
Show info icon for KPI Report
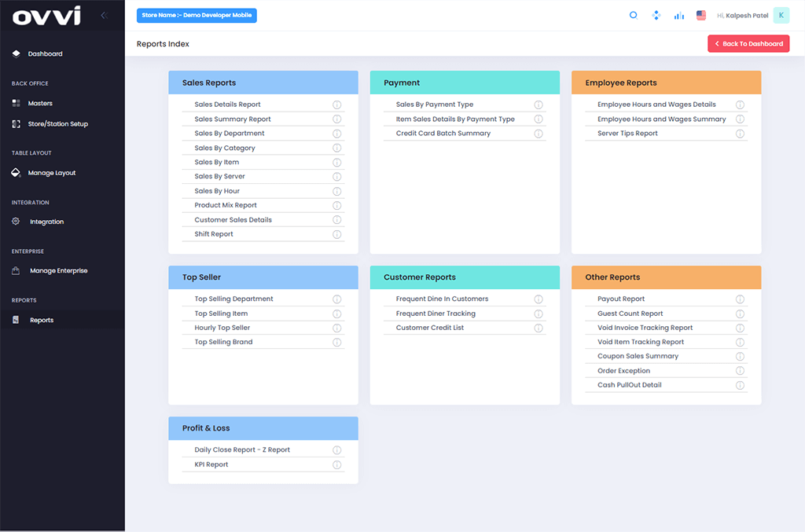point(336,464)
